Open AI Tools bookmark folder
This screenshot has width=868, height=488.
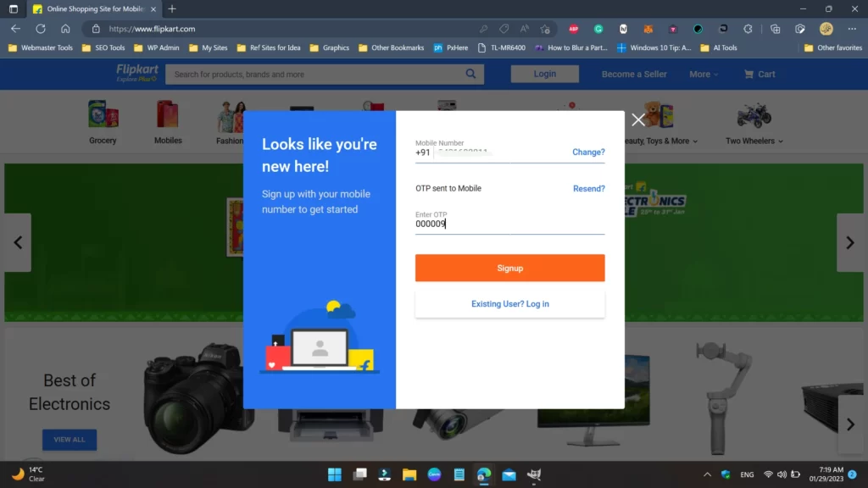point(719,47)
